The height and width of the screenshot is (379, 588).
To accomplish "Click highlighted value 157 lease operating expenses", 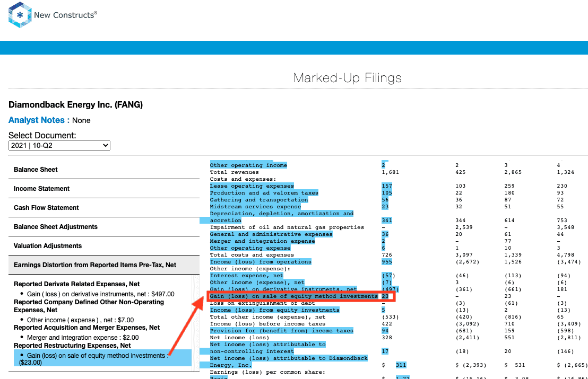I will click(387, 186).
